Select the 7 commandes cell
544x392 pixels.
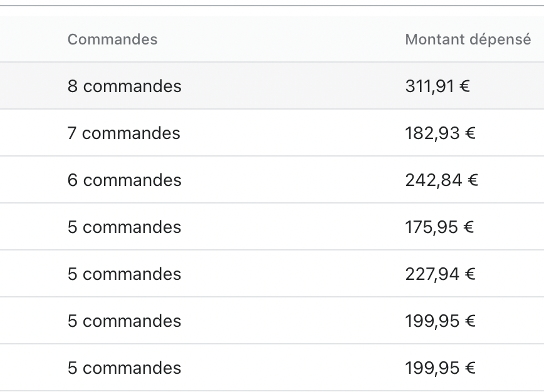124,133
